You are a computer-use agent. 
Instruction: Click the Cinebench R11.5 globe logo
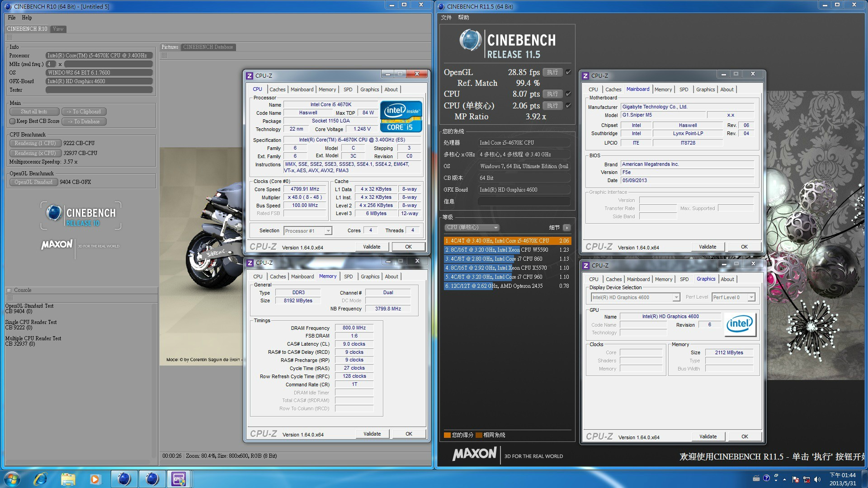click(x=470, y=40)
